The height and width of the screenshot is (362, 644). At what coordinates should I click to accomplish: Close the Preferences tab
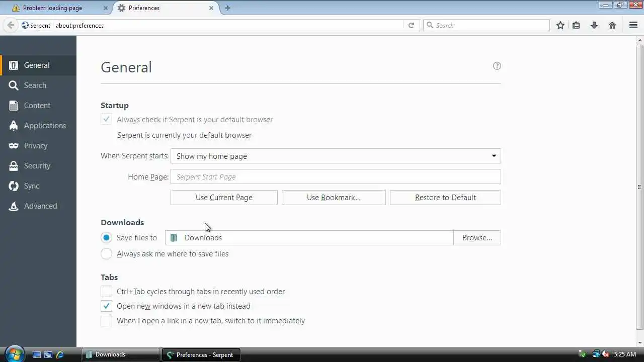pyautogui.click(x=211, y=8)
